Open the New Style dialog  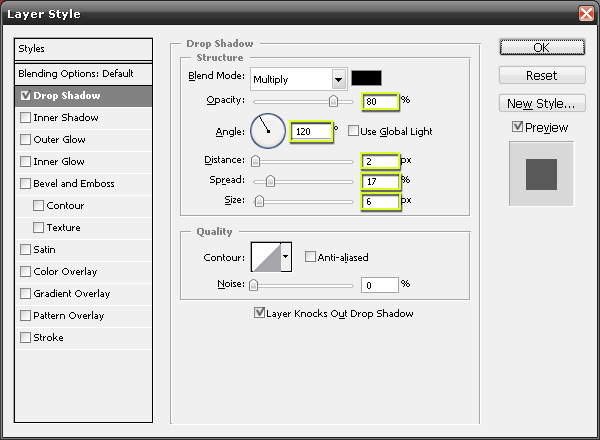pyautogui.click(x=542, y=103)
